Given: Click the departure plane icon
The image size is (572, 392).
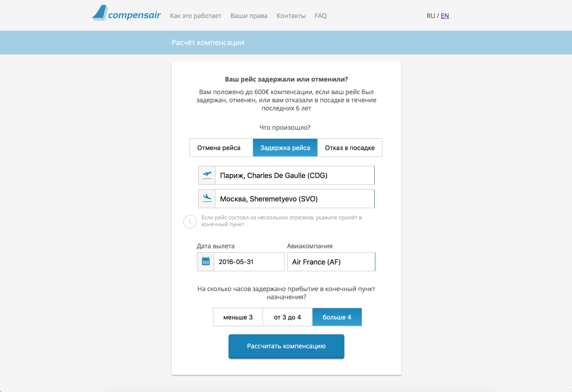Looking at the screenshot, I should 207,175.
